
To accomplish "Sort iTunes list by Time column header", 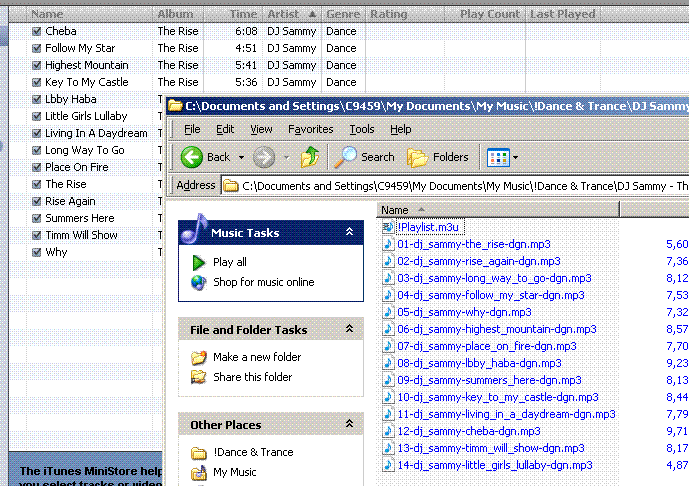I will 233,14.
